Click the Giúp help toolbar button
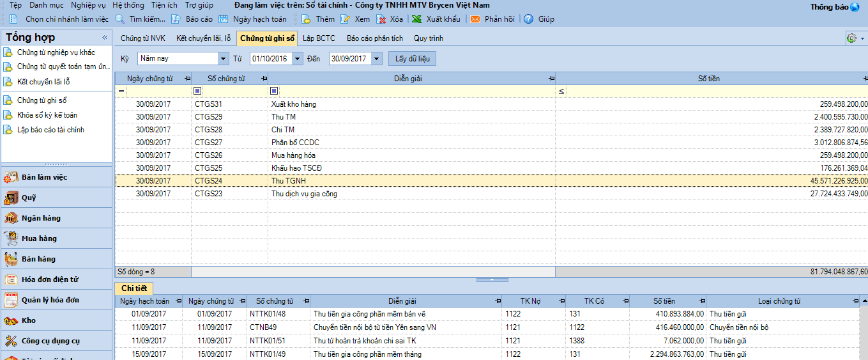 [x=539, y=19]
